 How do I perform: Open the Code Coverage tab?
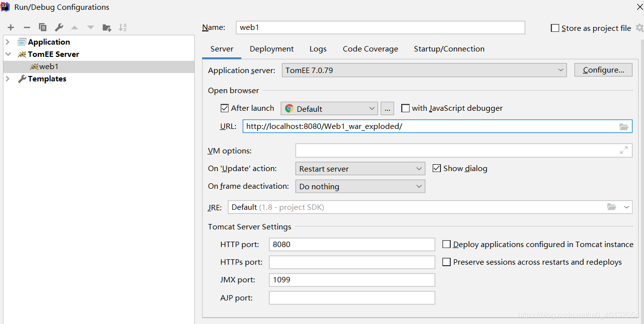coord(370,49)
